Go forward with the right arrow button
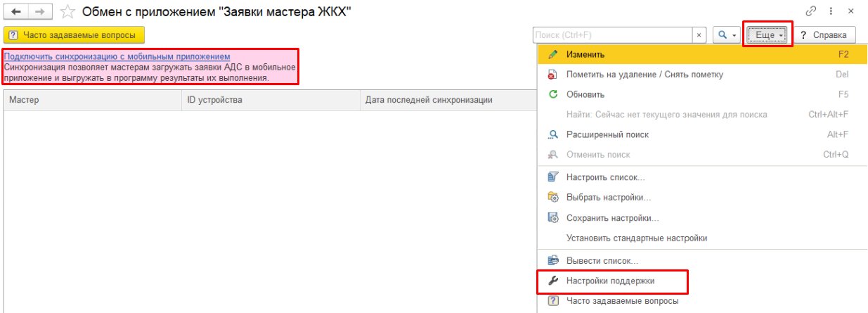 click(40, 11)
